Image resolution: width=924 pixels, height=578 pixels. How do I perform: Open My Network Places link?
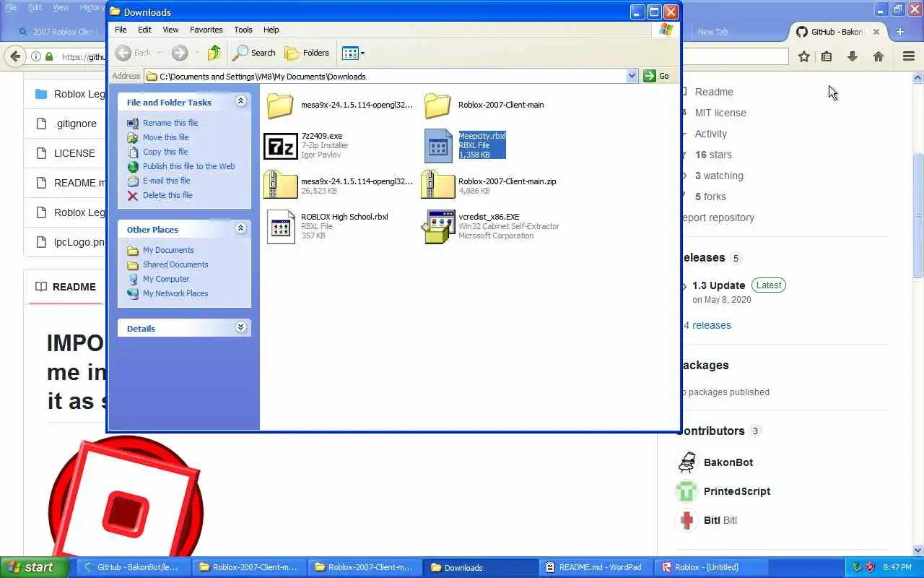(x=175, y=293)
